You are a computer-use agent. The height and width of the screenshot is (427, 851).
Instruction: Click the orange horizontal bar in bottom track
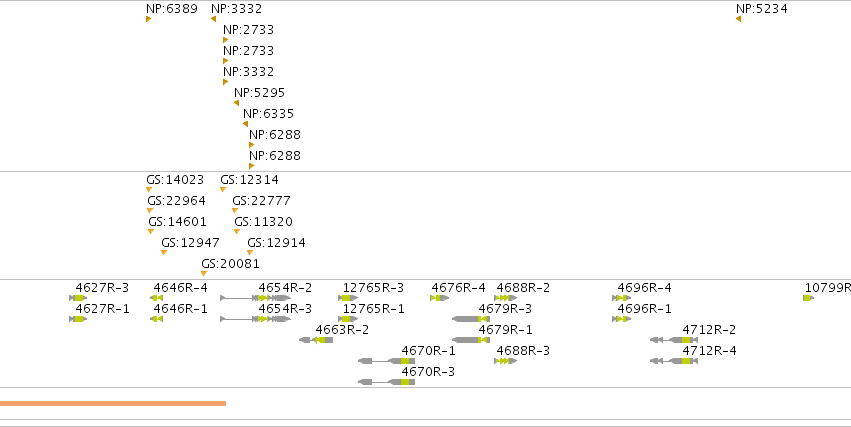point(113,403)
